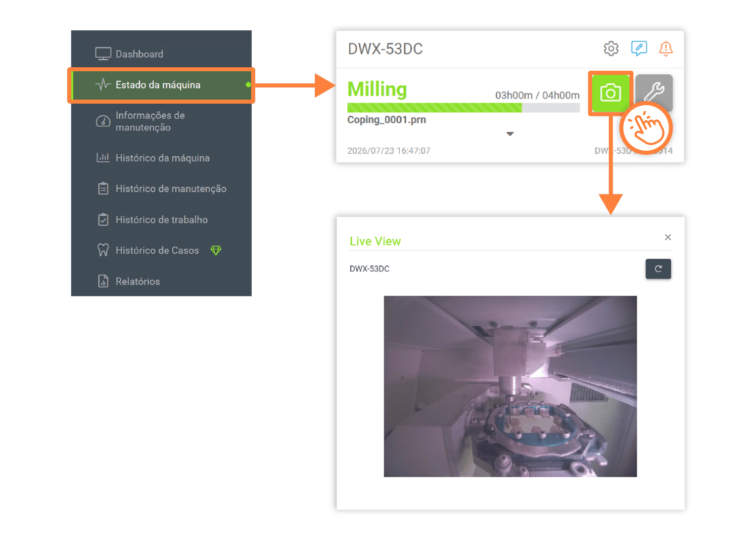Click the Dashboard monitor icon
Viewport: 756px width, 541px height.
click(x=103, y=54)
